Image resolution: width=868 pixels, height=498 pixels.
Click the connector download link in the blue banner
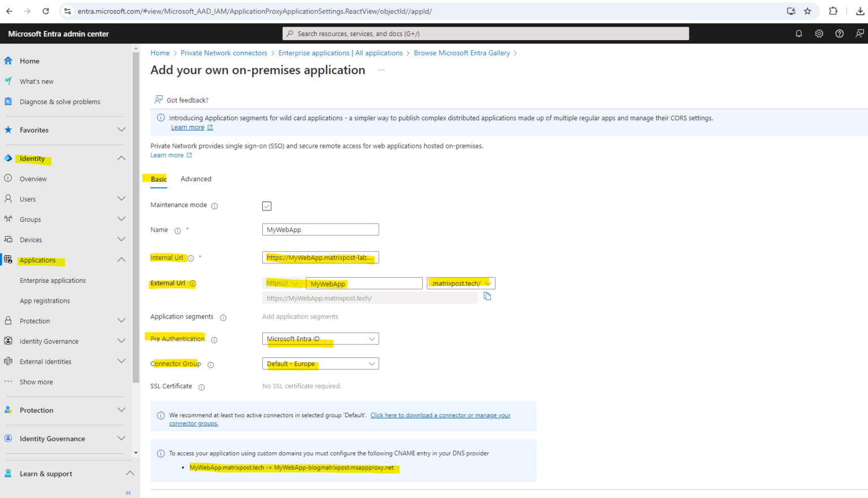[440, 415]
